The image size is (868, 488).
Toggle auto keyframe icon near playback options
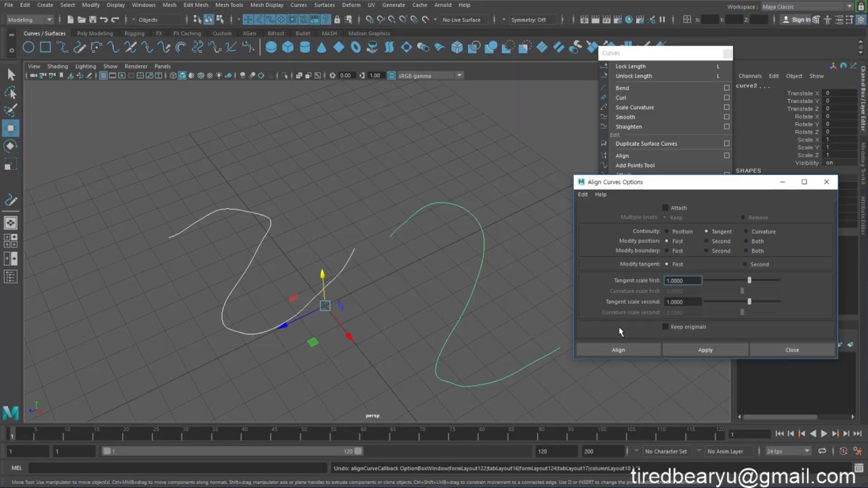pyautogui.click(x=844, y=451)
